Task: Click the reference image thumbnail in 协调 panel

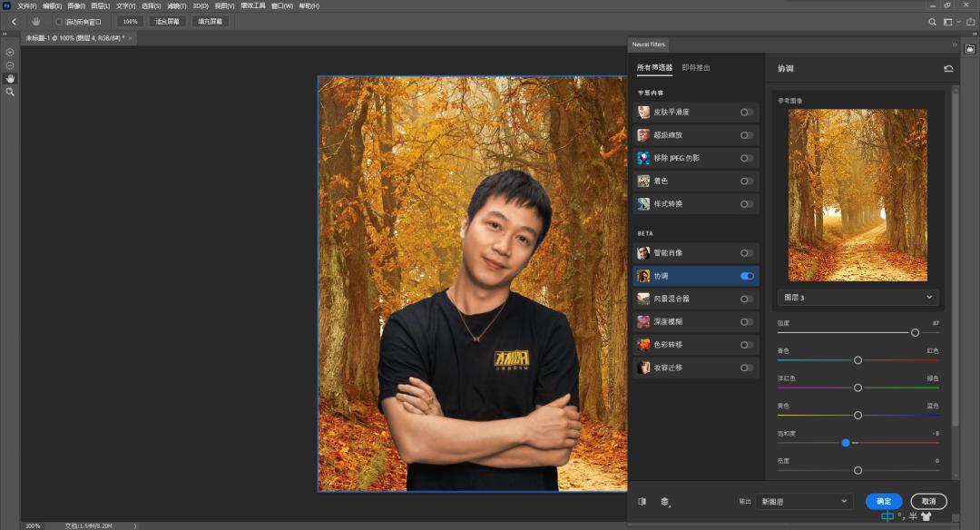Action: tap(857, 193)
